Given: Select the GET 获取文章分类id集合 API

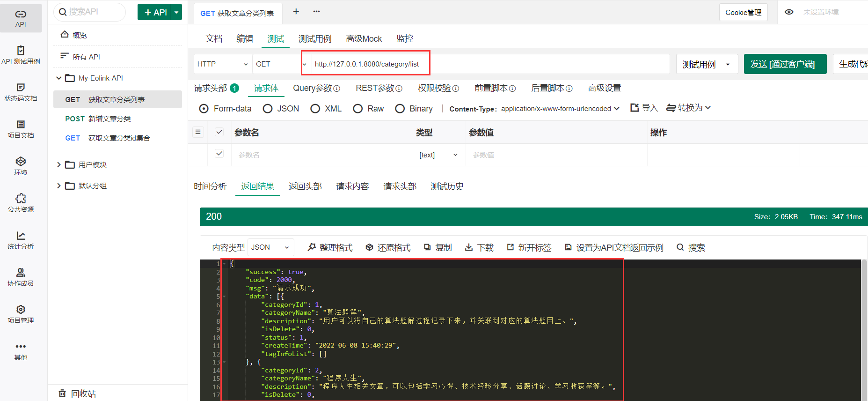Looking at the screenshot, I should click(117, 138).
